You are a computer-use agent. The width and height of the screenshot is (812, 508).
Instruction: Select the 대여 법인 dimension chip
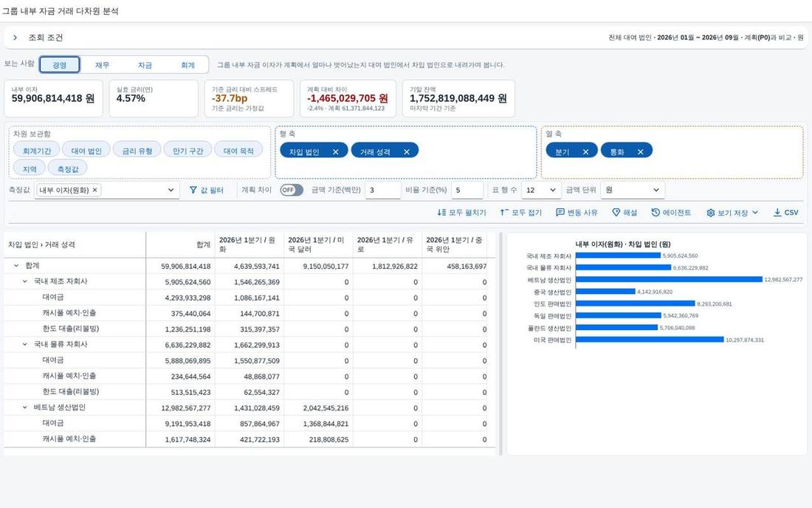(x=86, y=151)
